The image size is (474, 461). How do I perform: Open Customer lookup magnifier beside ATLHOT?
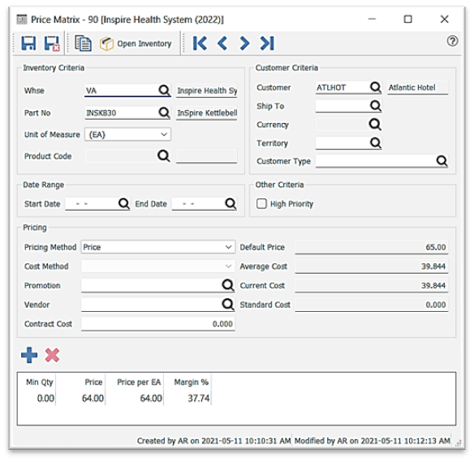point(375,87)
